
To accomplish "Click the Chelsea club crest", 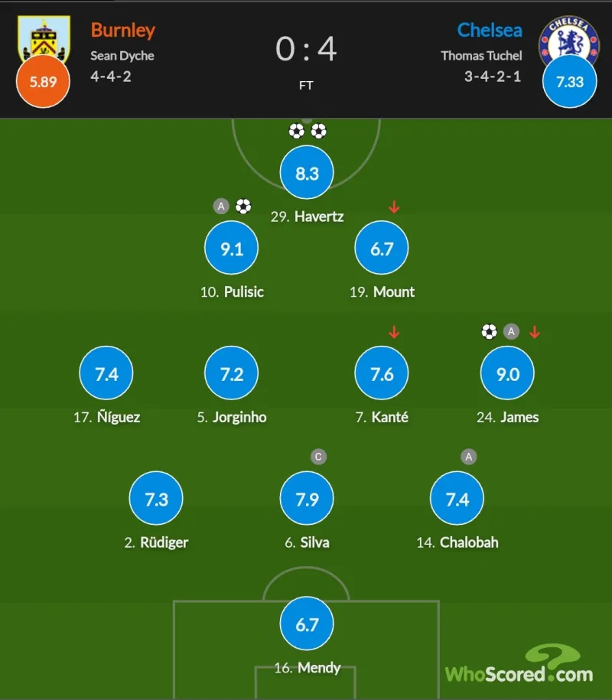I will click(568, 38).
